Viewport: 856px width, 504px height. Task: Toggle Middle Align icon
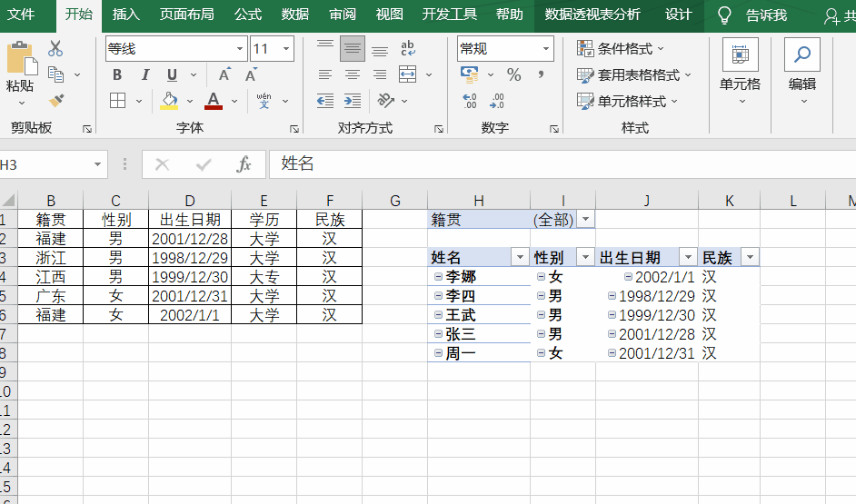pos(352,48)
